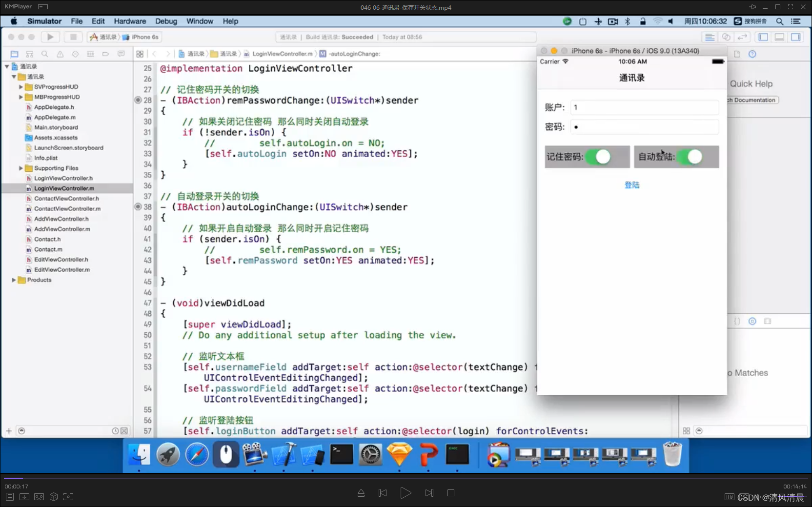Select Info.plist in navigator
This screenshot has height=507, width=812.
[46, 158]
